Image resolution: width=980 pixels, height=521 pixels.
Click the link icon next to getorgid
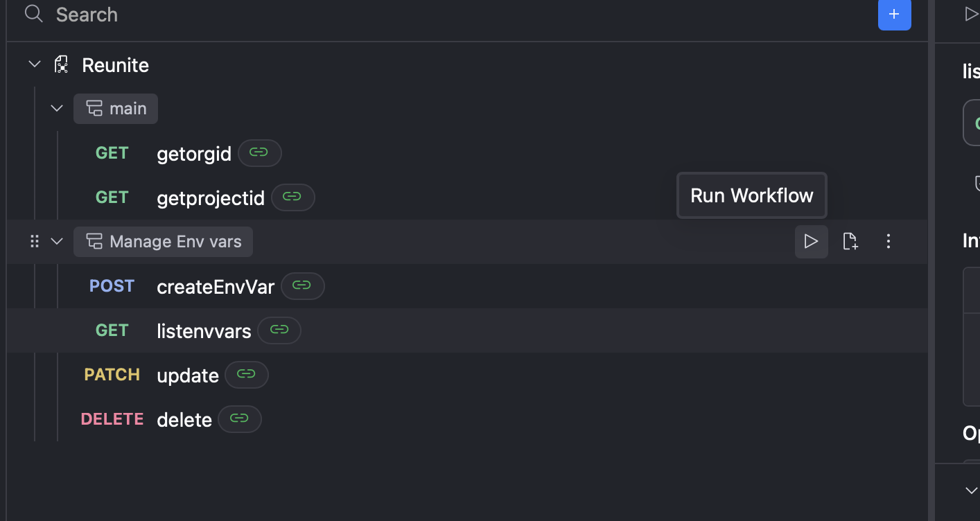coord(259,153)
